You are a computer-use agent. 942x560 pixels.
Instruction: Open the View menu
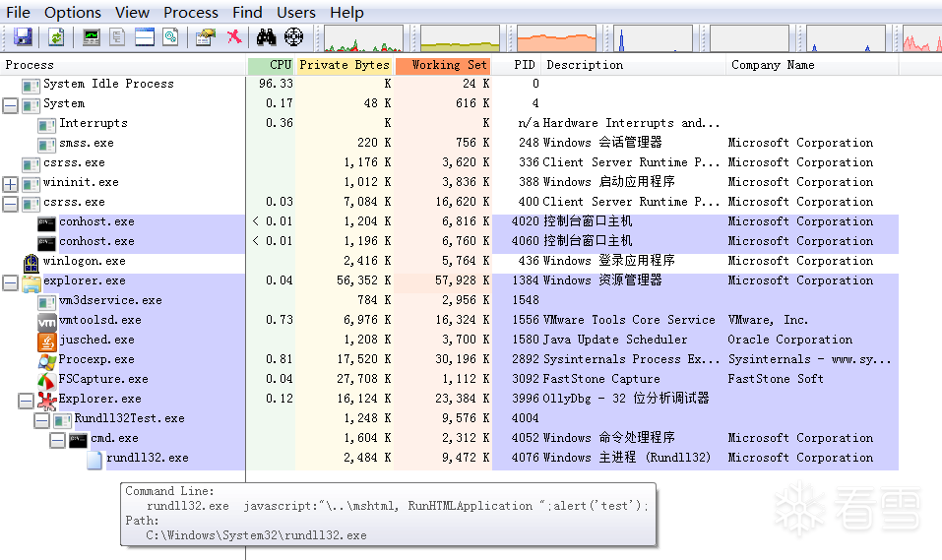(132, 12)
